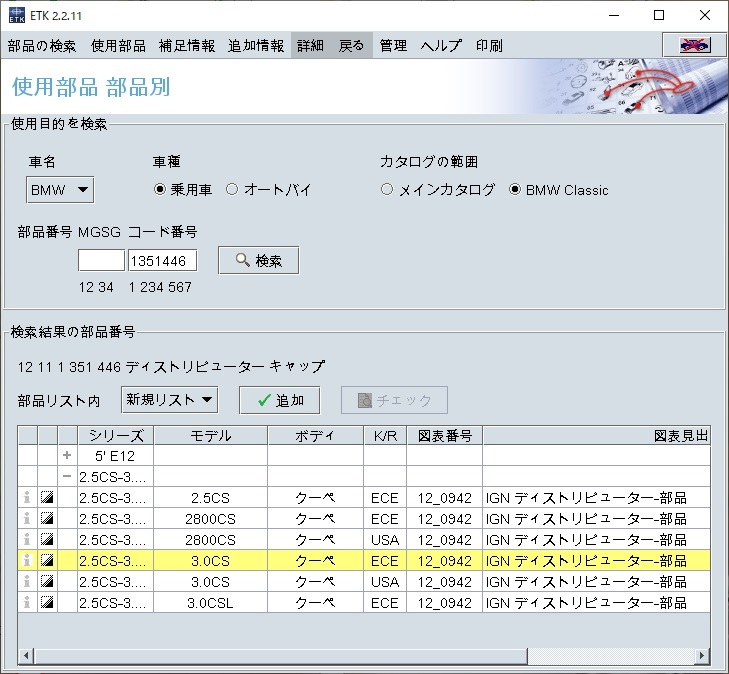Open diagram icon for 3.0CSL row
Image resolution: width=729 pixels, height=674 pixels.
(47, 602)
